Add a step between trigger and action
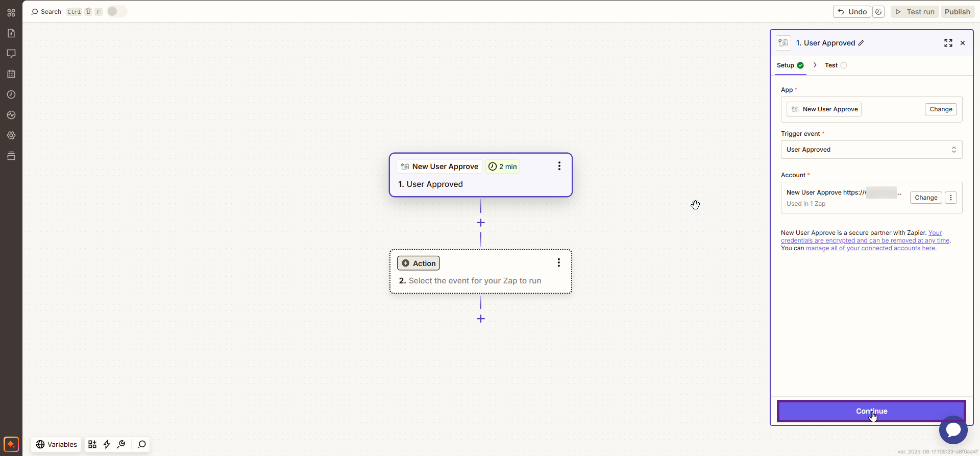This screenshot has height=456, width=980. [x=480, y=223]
